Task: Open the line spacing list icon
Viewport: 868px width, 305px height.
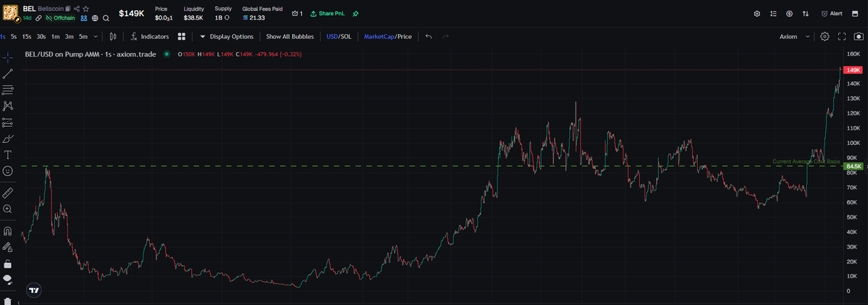Action: click(773, 13)
